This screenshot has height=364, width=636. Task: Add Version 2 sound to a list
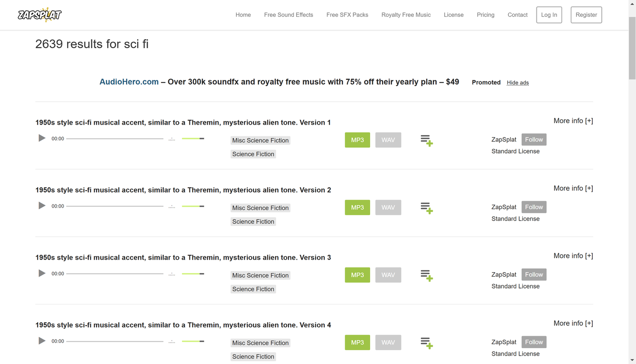[x=426, y=208]
